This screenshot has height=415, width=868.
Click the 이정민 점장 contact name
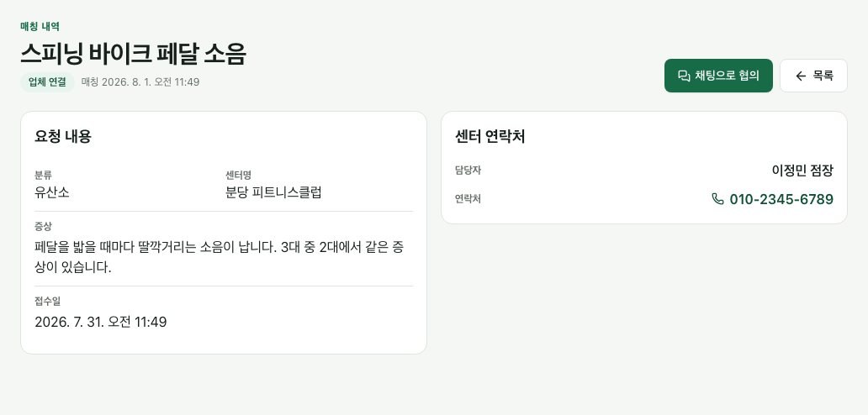pos(802,171)
